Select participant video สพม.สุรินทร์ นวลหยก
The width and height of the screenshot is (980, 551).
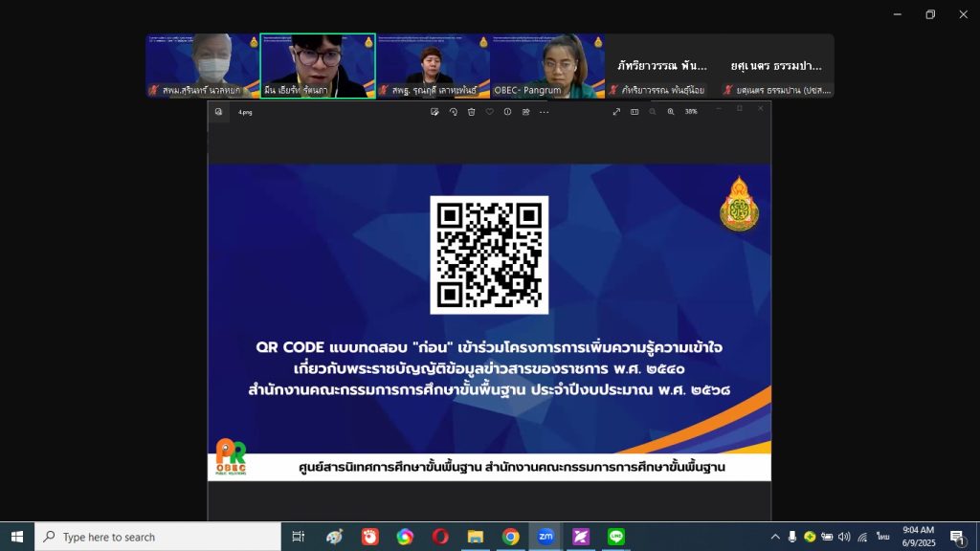point(203,66)
